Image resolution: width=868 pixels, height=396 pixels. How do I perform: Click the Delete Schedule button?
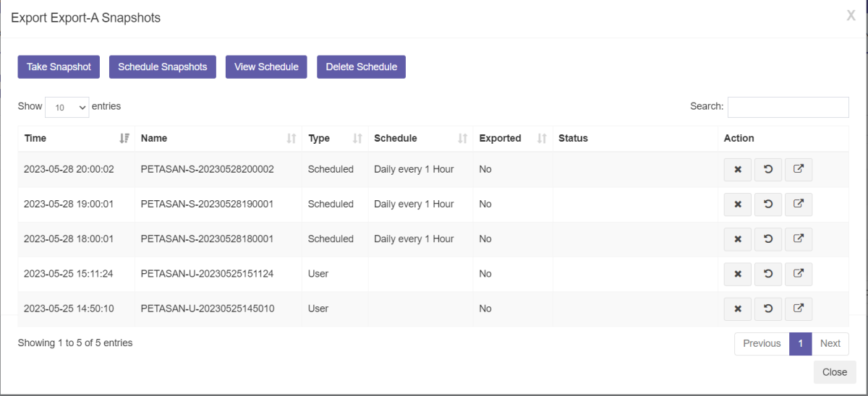pyautogui.click(x=362, y=66)
